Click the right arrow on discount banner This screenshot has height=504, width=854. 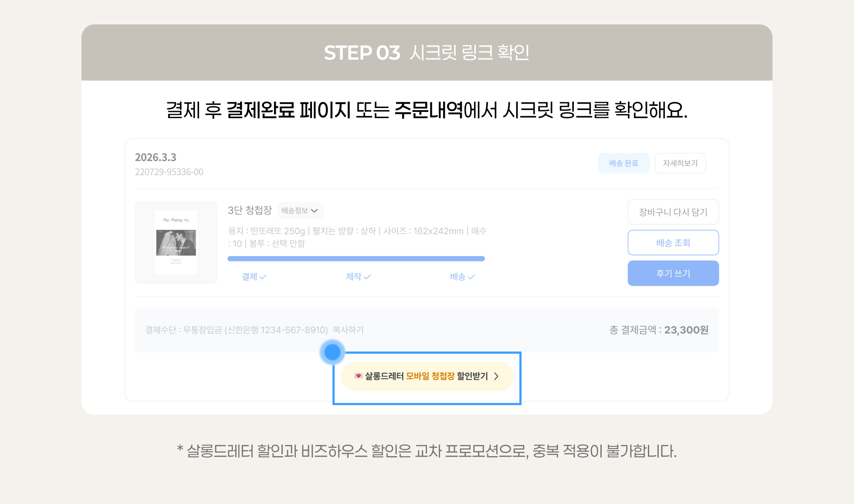point(496,376)
